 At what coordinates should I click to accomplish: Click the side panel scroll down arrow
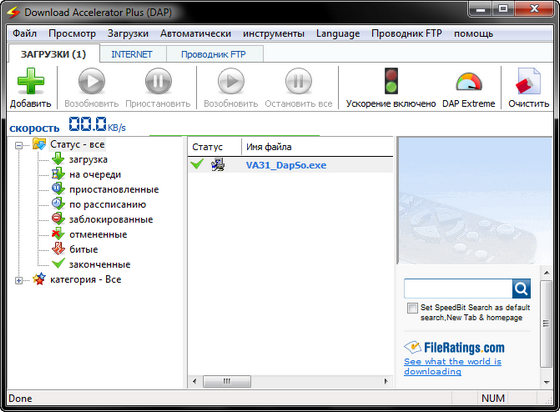click(x=546, y=382)
